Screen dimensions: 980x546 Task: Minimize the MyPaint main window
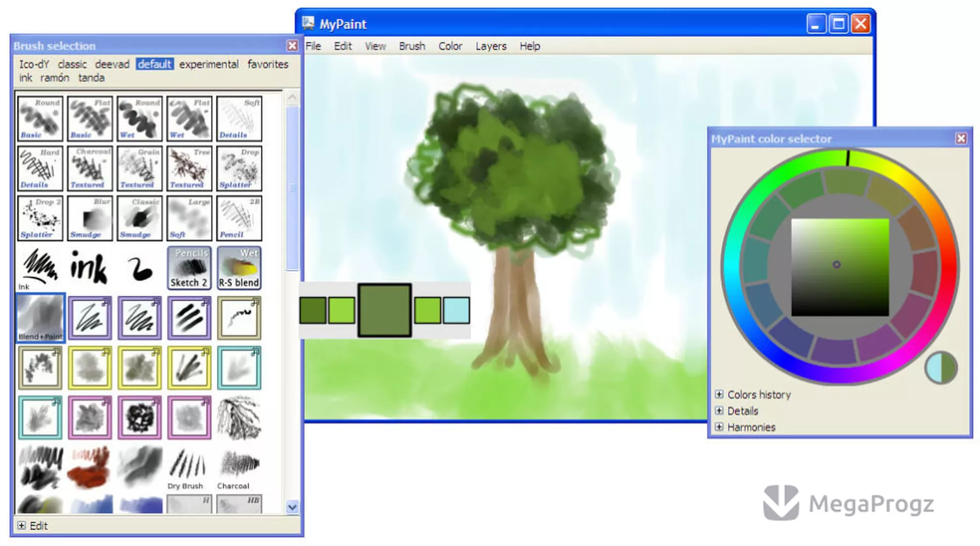(x=816, y=23)
